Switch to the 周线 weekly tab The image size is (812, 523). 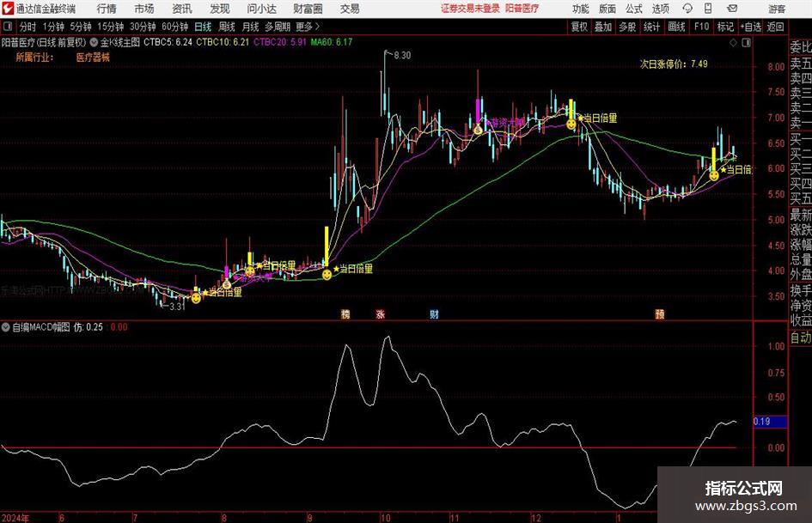click(227, 27)
